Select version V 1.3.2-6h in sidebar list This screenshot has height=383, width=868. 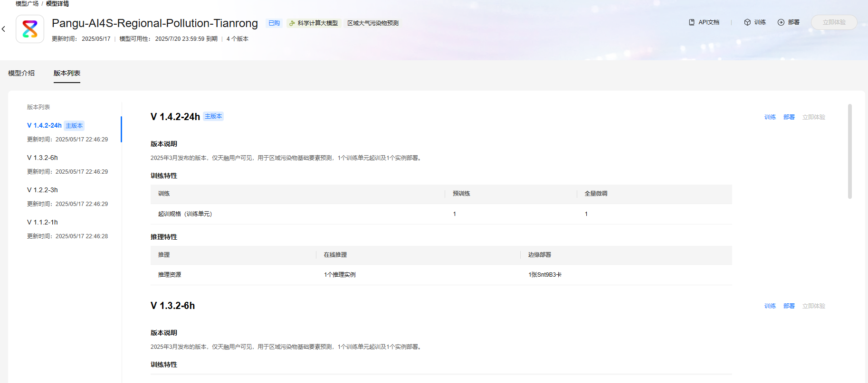[42, 158]
